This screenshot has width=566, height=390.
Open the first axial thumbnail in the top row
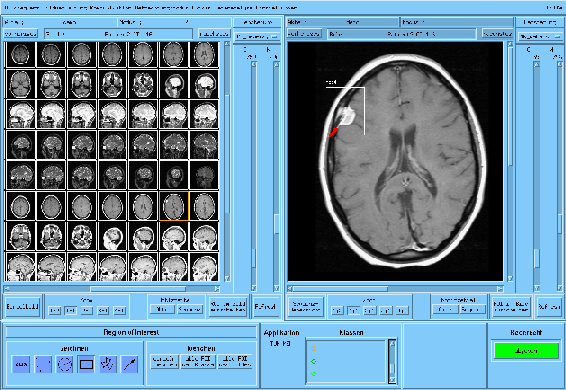tap(20, 55)
